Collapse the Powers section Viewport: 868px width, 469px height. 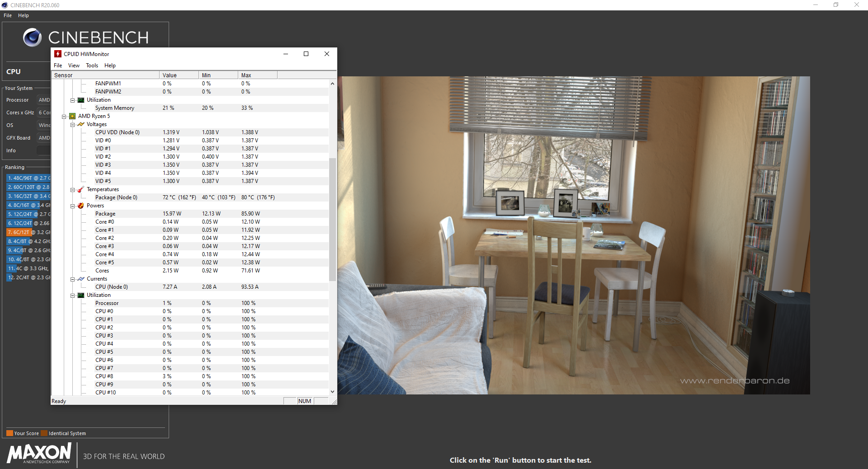[72, 206]
